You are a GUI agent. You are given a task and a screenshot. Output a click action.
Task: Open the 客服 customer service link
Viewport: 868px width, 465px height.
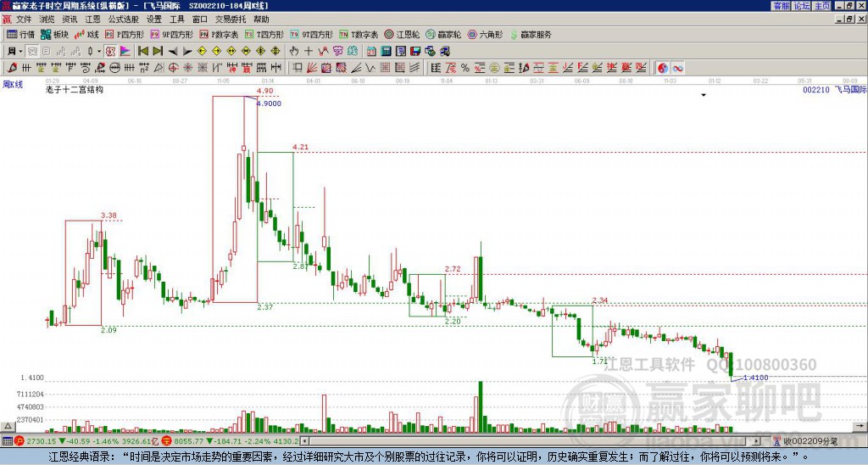pos(782,6)
